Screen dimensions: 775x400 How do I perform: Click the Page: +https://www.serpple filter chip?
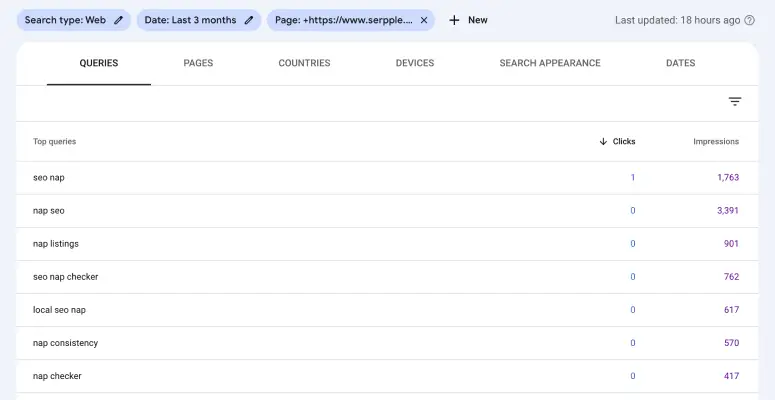[351, 20]
